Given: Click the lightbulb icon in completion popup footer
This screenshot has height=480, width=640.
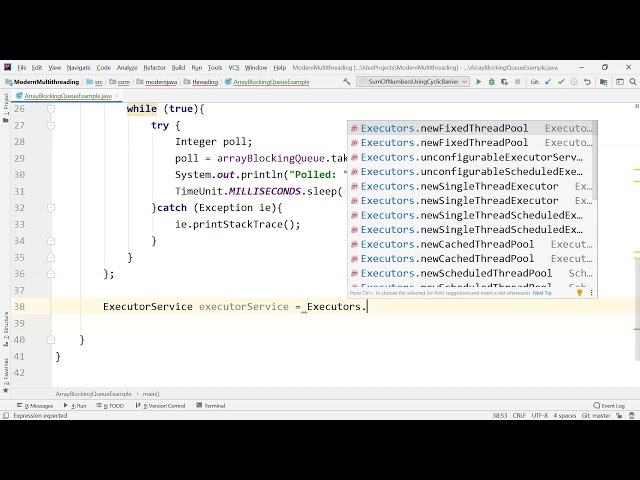Looking at the screenshot, I should pyautogui.click(x=580, y=293).
